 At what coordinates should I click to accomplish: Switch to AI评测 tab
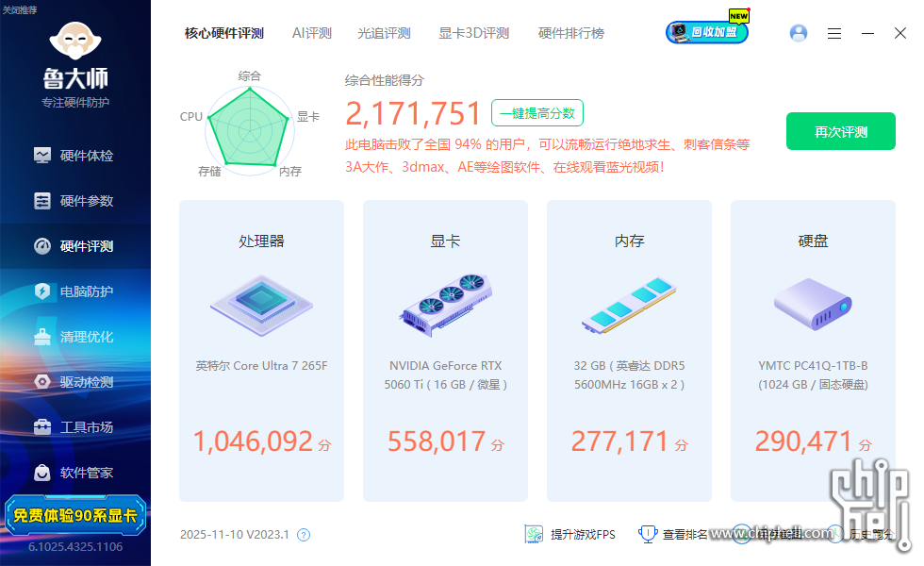312,34
